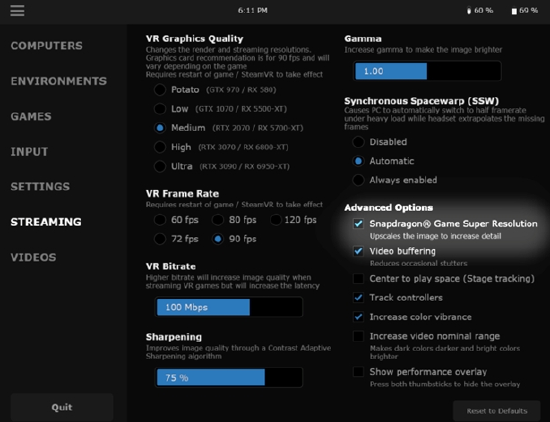Viewport: 550px width, 422px height.
Task: Select Ultra graphics quality
Action: pos(160,166)
